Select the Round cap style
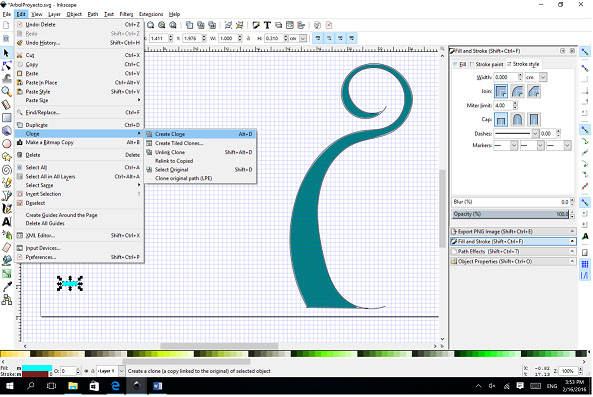Image resolution: width=593 pixels, height=397 pixels. point(517,119)
